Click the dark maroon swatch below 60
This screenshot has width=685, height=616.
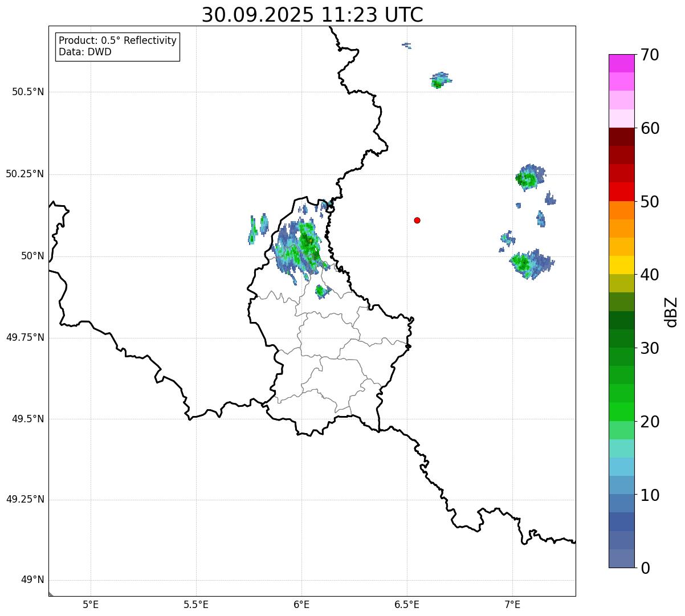point(622,137)
